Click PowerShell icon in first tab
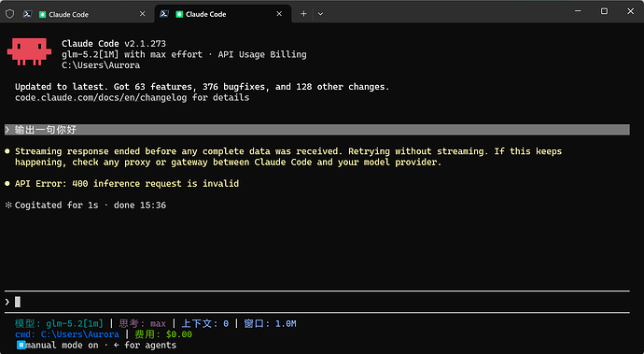The image size is (644, 354). [x=27, y=14]
